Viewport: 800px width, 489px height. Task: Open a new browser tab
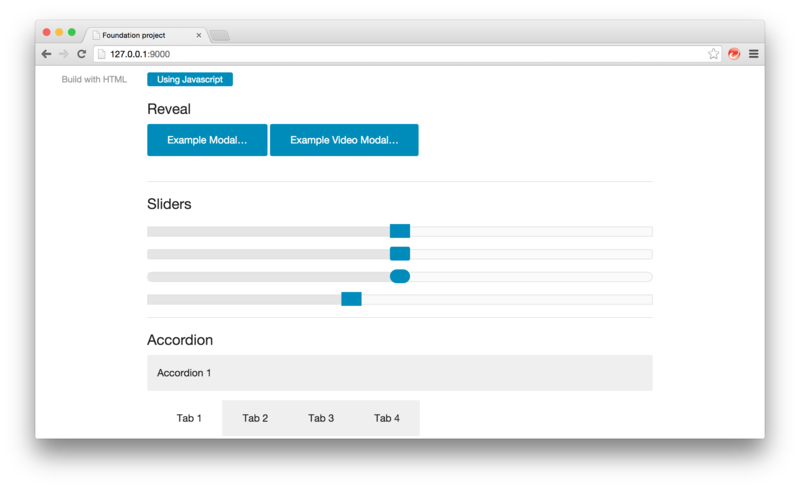(220, 35)
